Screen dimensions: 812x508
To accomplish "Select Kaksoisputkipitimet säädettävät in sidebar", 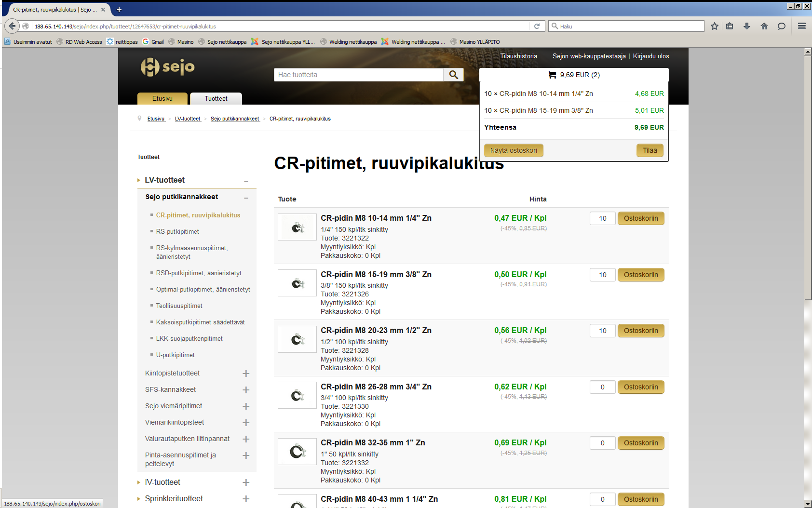I will tap(201, 322).
